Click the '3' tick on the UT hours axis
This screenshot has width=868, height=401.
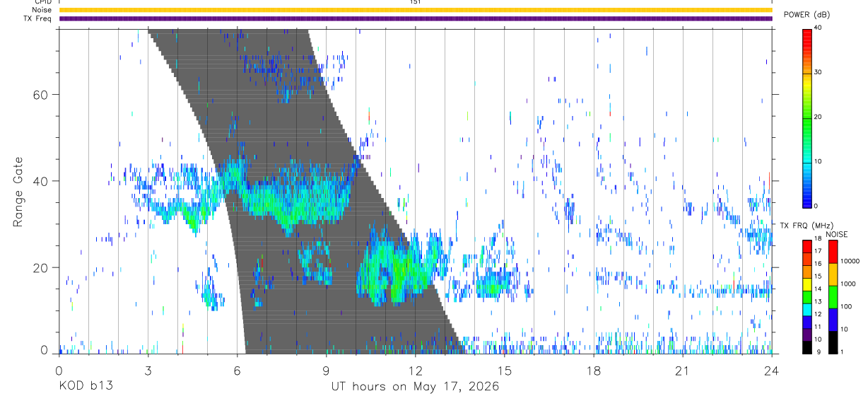pyautogui.click(x=148, y=371)
